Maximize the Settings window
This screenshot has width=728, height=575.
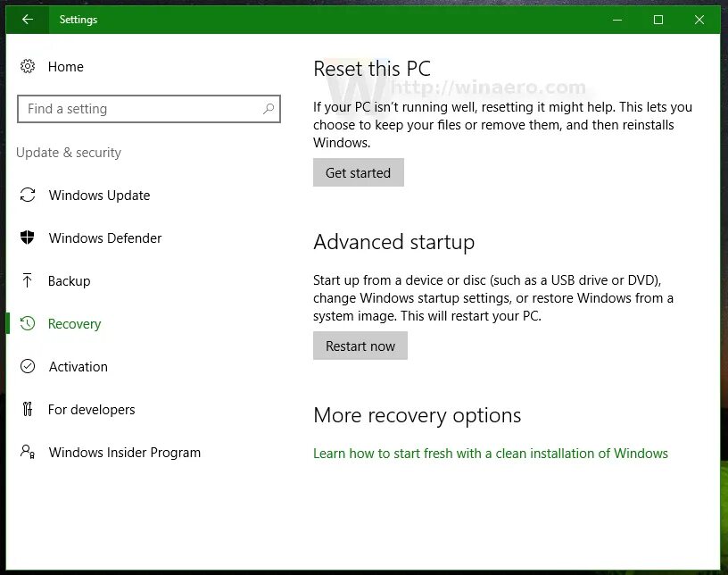click(658, 20)
